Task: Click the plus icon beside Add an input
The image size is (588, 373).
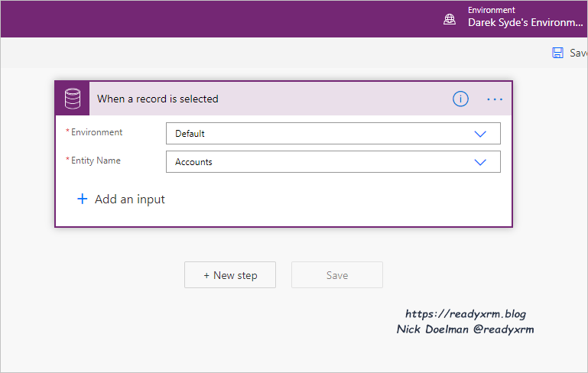Action: [83, 199]
